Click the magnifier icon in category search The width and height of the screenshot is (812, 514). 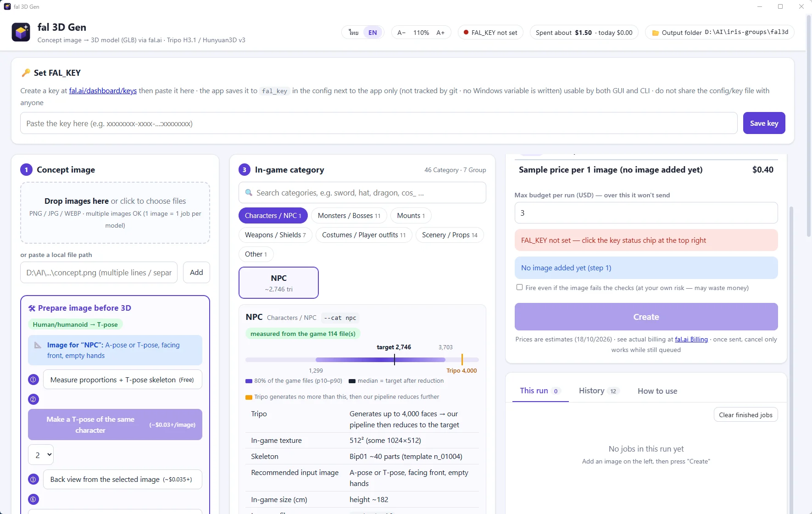point(249,193)
